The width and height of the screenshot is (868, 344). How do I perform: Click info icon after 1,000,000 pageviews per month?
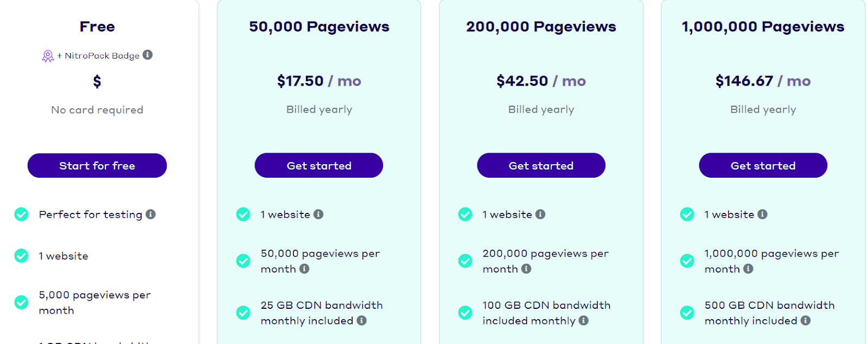click(748, 269)
